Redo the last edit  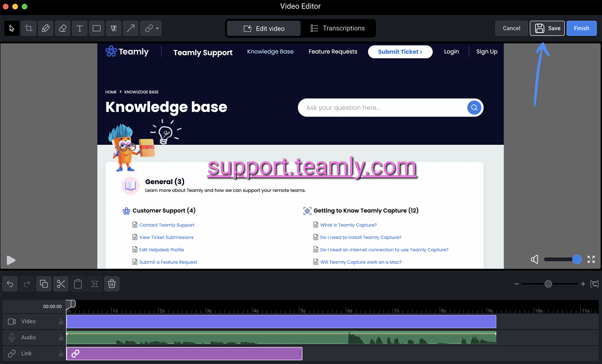tap(27, 284)
